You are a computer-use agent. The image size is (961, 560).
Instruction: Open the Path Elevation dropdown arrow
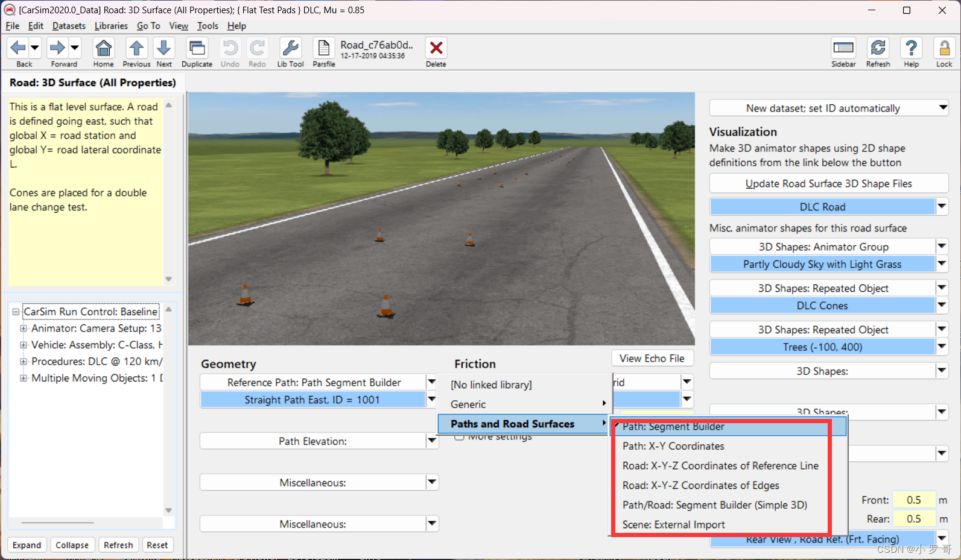click(x=432, y=441)
